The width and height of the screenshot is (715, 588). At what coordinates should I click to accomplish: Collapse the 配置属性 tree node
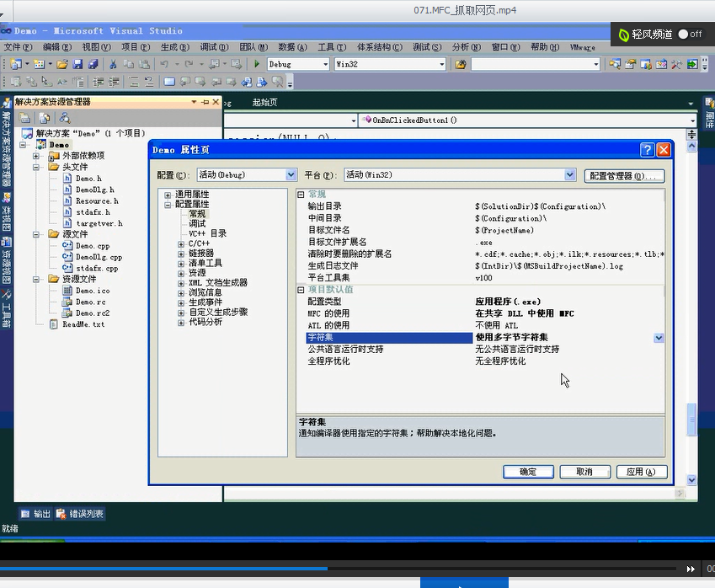(168, 205)
